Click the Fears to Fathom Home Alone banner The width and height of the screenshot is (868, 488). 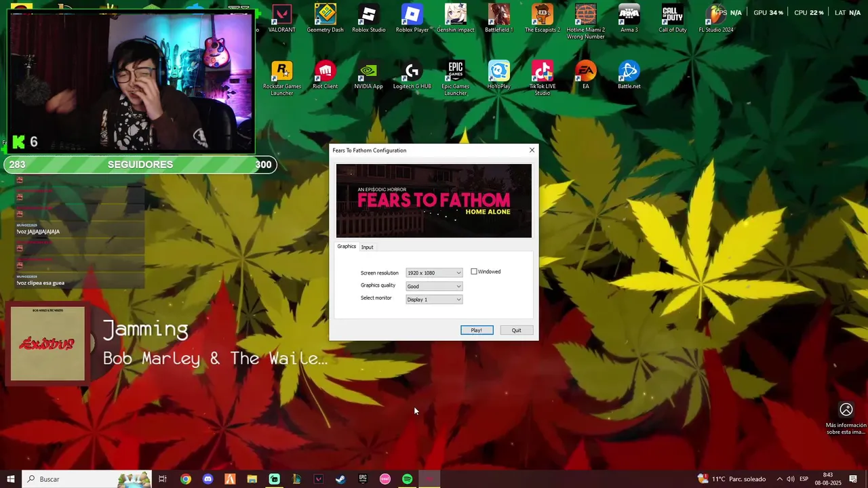pyautogui.click(x=434, y=201)
